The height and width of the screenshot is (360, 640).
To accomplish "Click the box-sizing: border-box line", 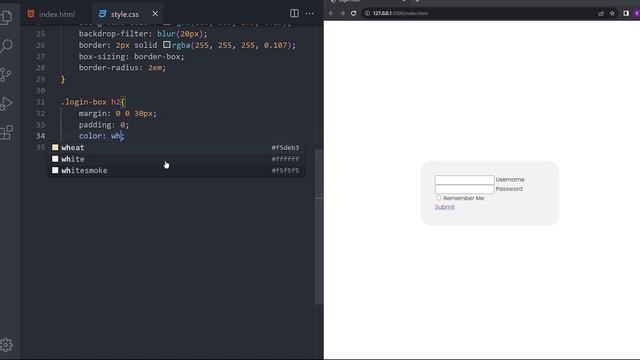I will (x=131, y=56).
